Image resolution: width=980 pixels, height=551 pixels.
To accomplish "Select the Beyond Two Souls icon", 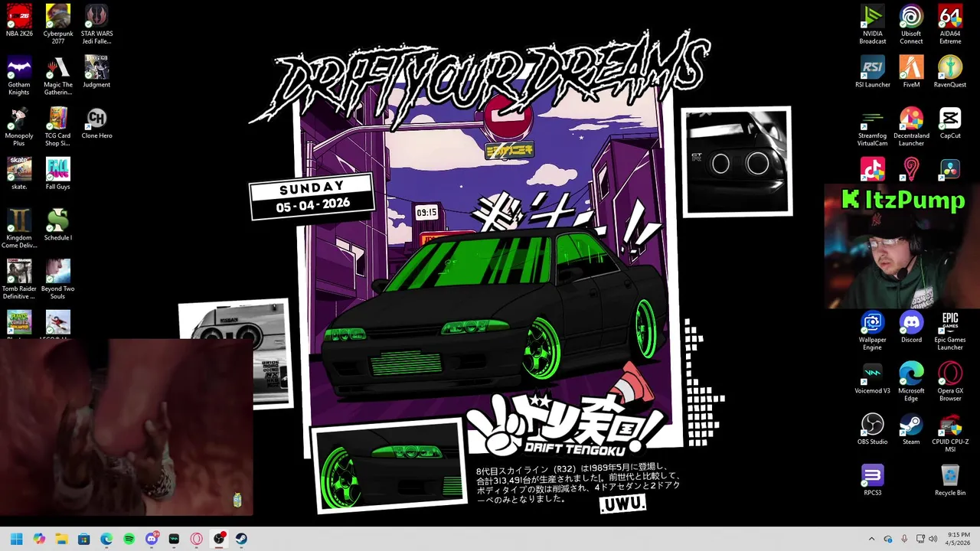I will pyautogui.click(x=58, y=279).
